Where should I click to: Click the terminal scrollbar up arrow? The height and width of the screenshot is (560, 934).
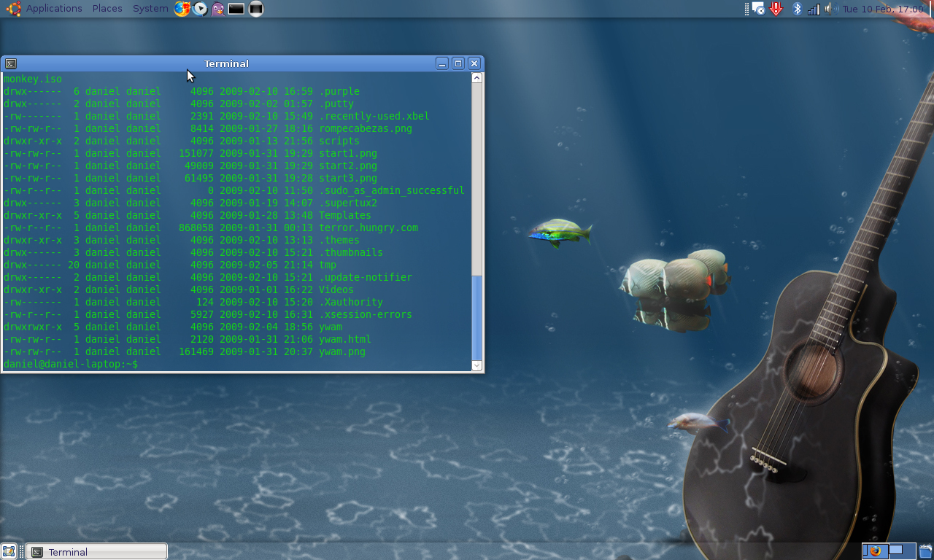point(476,78)
